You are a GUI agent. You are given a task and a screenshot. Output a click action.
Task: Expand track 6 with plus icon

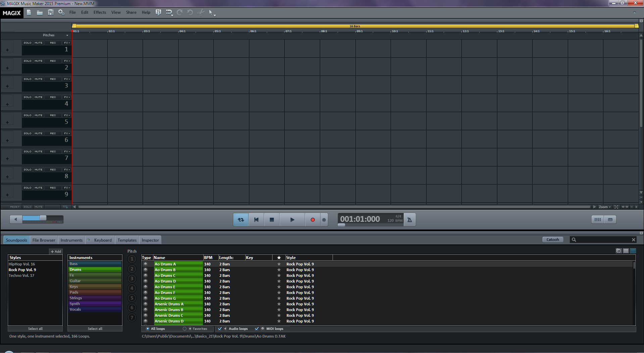(x=7, y=141)
